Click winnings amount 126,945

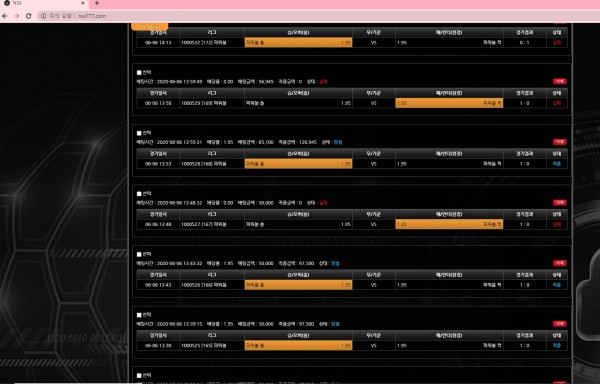[308, 142]
